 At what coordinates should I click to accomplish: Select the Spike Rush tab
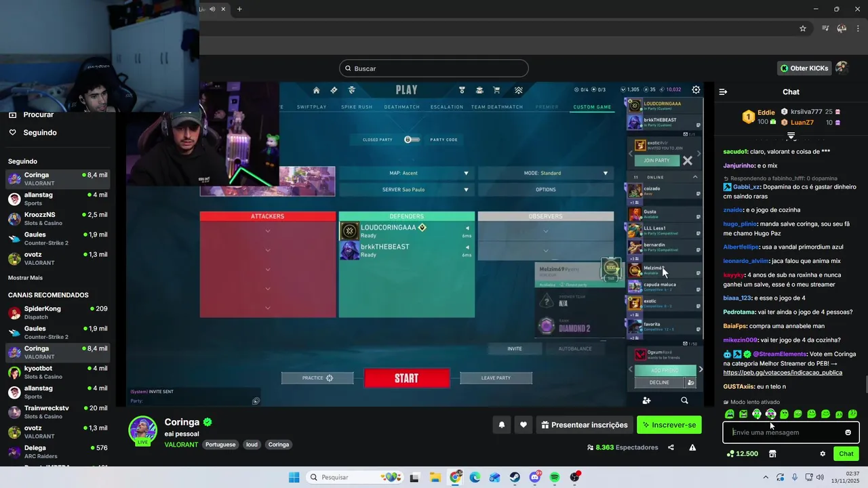point(357,107)
